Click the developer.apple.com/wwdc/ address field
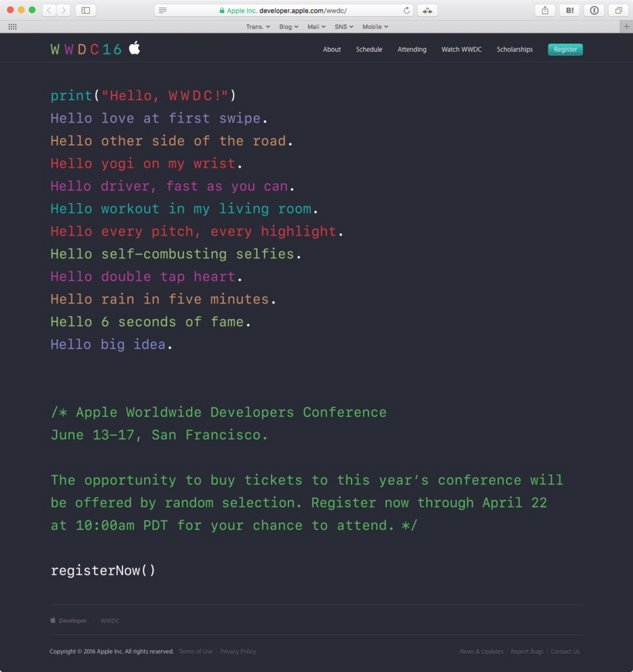The height and width of the screenshot is (672, 633). [x=283, y=10]
